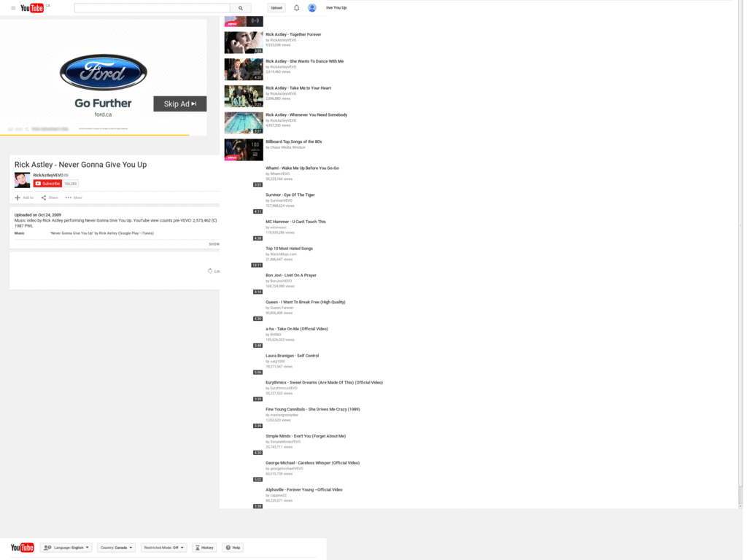
Task: Open Wham! Wake Me Up Before You Go-Go
Action: (302, 168)
